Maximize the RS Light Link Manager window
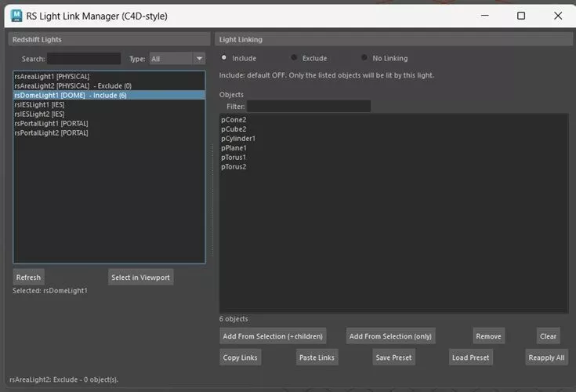Image resolution: width=576 pixels, height=392 pixels. (x=521, y=16)
